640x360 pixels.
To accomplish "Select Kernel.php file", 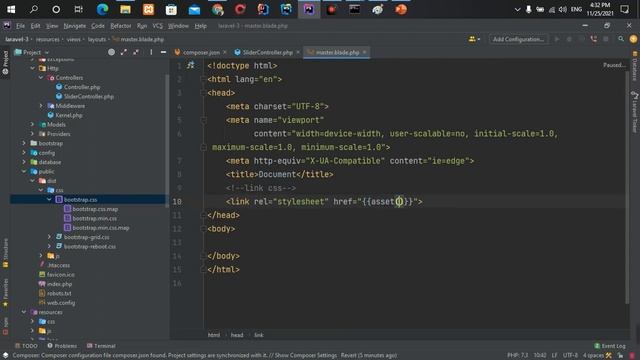I will pos(69,115).
